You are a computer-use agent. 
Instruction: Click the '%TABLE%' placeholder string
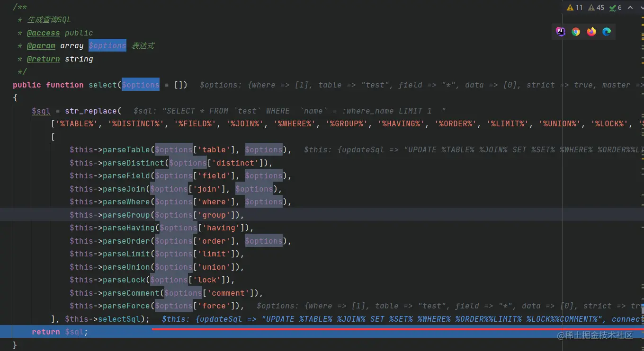(x=77, y=124)
